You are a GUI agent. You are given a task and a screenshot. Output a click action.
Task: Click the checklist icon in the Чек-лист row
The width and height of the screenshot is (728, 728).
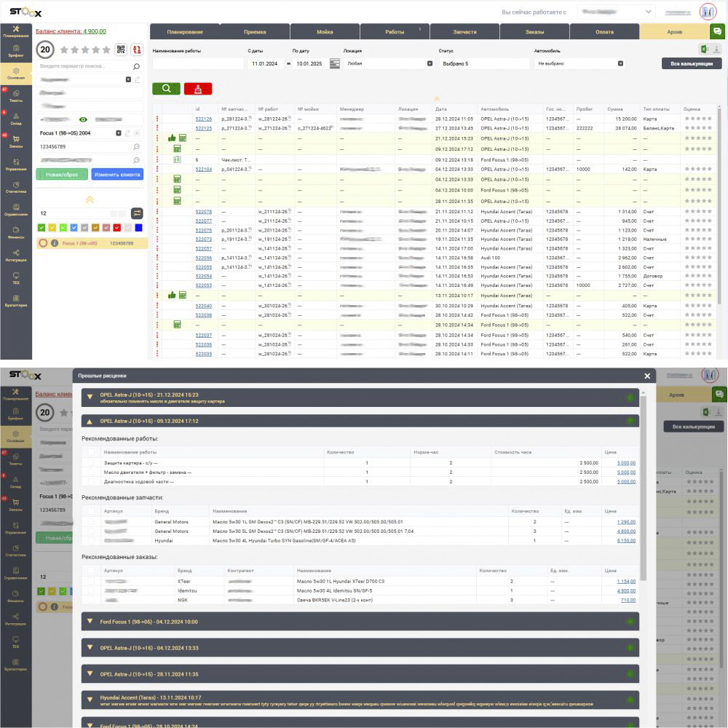(x=177, y=159)
